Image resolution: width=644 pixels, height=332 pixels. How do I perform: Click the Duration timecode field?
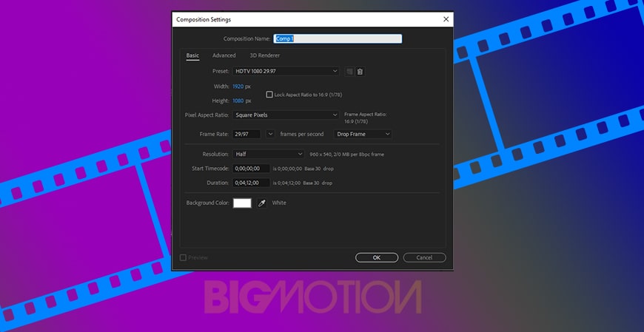[x=251, y=182]
